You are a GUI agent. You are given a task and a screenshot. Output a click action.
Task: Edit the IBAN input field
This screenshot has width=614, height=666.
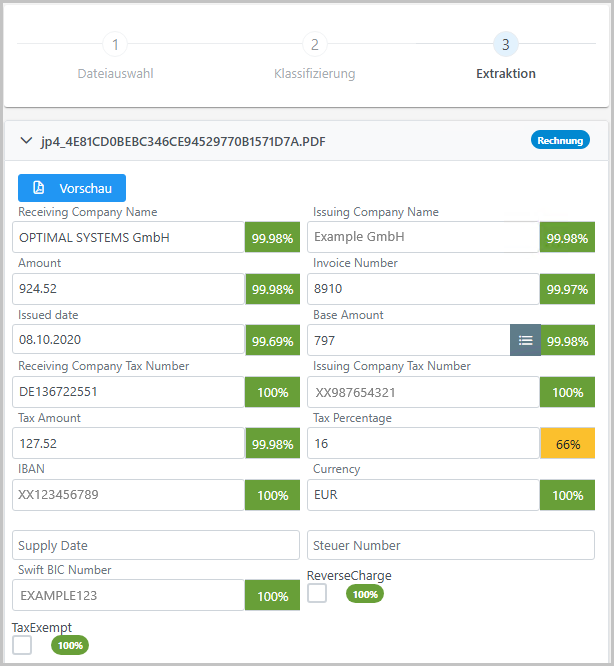tap(128, 494)
